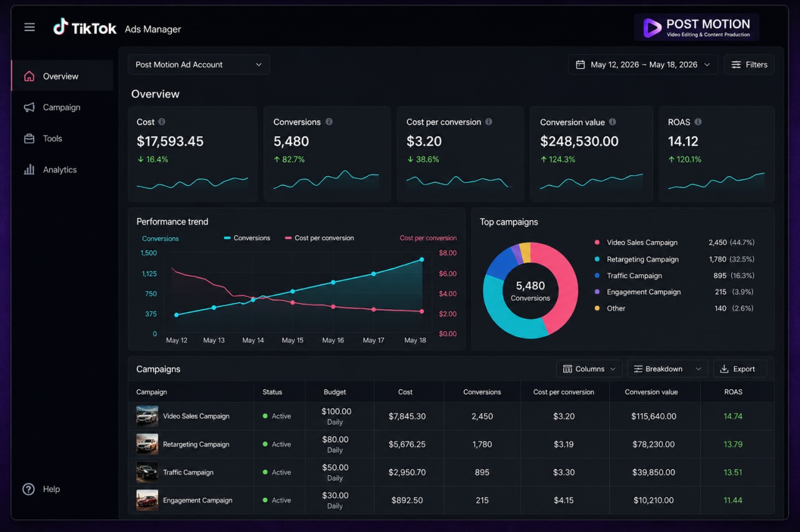The height and width of the screenshot is (532, 800).
Task: Click the Export download icon
Action: point(724,369)
